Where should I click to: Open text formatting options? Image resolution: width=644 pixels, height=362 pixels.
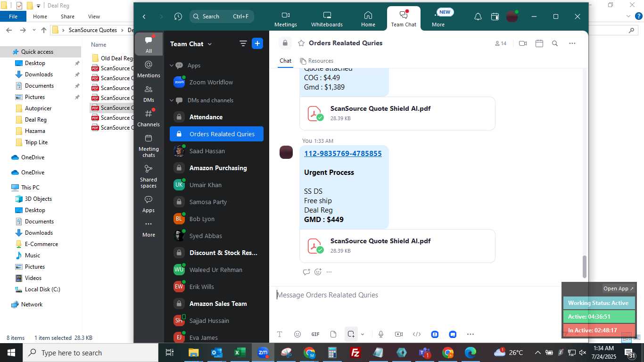[x=280, y=334]
